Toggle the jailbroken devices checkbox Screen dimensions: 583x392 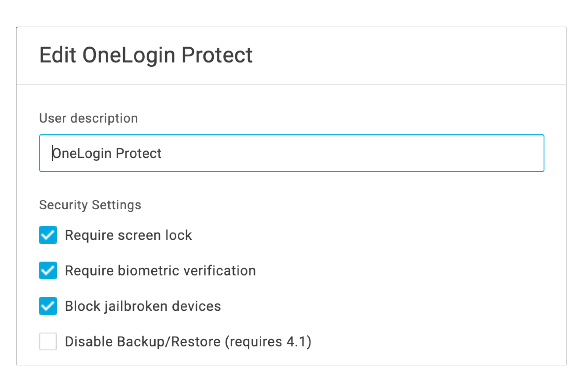pos(48,306)
